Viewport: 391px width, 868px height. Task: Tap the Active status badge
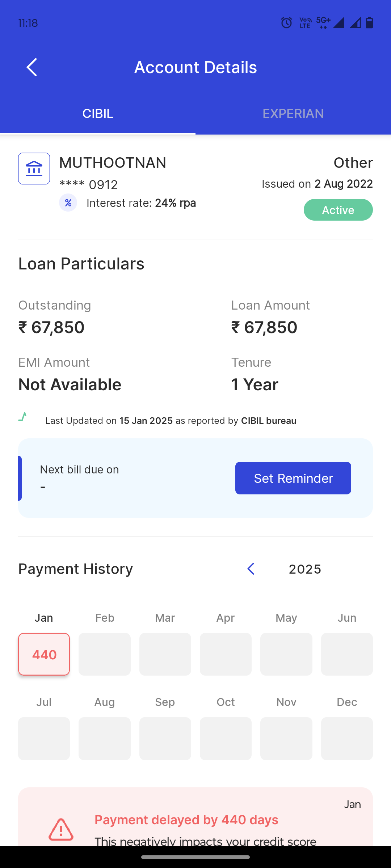coord(338,210)
